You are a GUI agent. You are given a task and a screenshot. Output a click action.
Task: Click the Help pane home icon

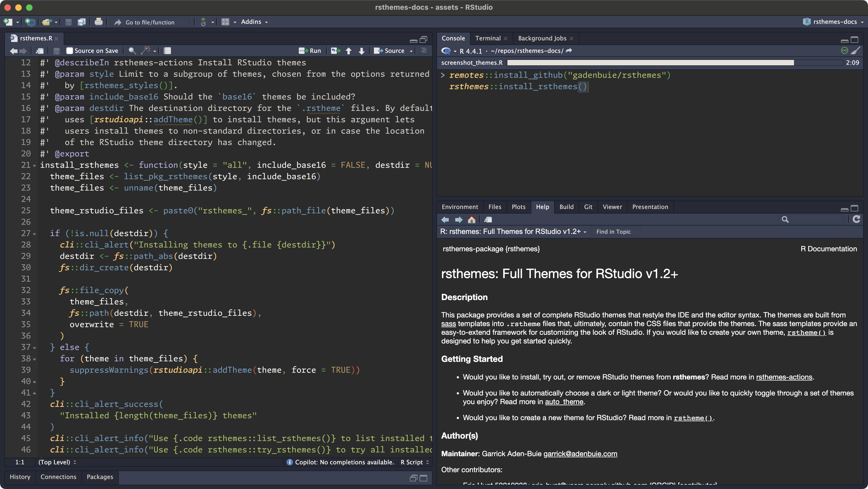click(471, 220)
